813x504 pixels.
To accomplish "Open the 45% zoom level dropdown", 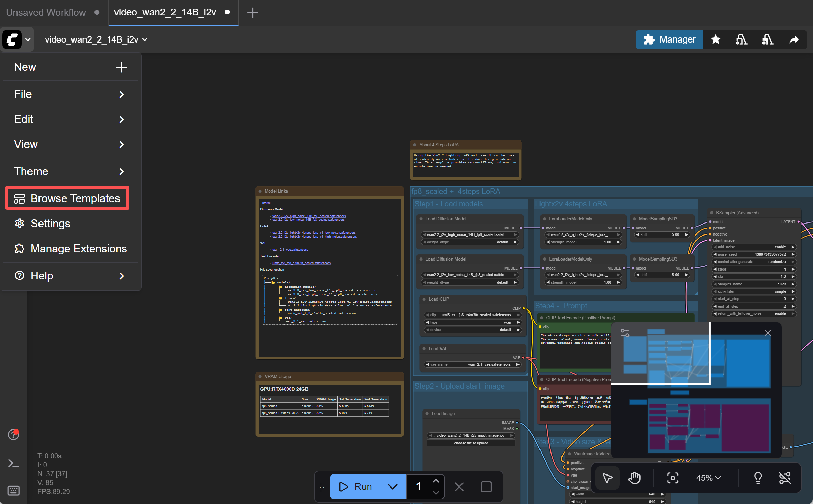I will 708,478.
